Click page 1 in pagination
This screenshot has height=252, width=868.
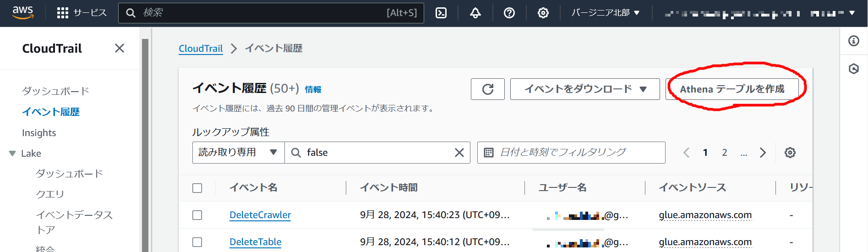(705, 153)
